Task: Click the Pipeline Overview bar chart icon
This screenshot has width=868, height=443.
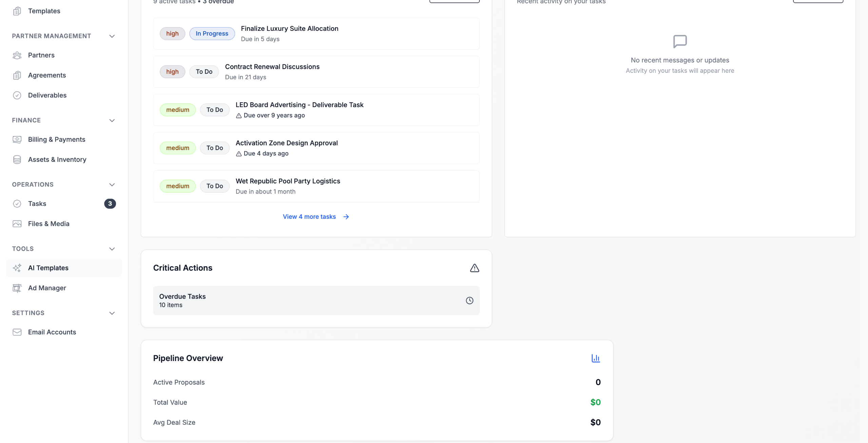Action: click(595, 358)
